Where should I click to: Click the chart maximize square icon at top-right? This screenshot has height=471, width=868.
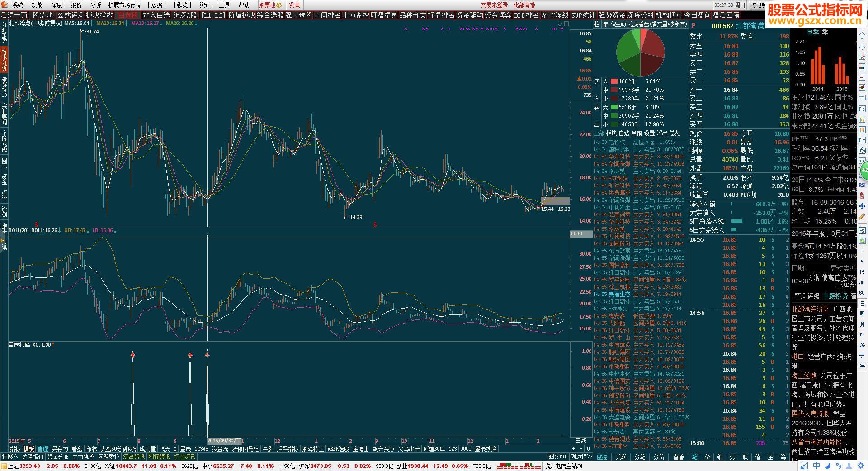click(566, 24)
